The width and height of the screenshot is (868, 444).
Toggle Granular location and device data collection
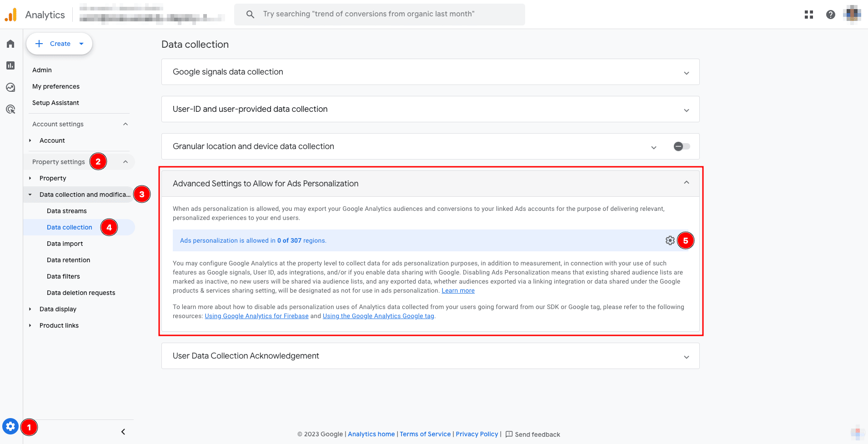pyautogui.click(x=682, y=146)
